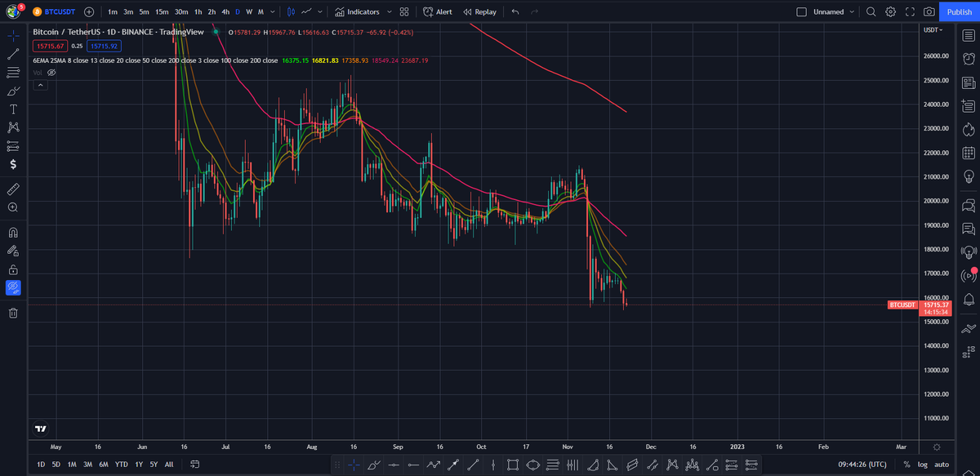Add symbol to compare with plus icon

pyautogui.click(x=88, y=12)
